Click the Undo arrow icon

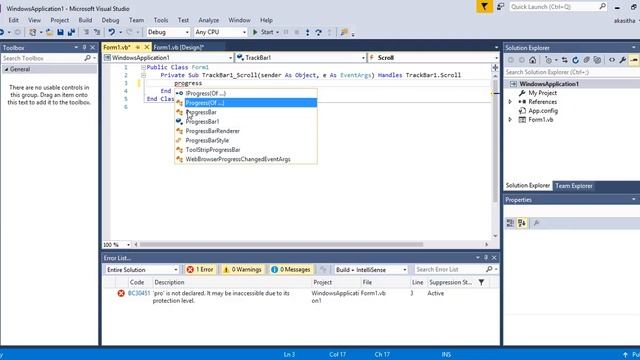point(111,32)
